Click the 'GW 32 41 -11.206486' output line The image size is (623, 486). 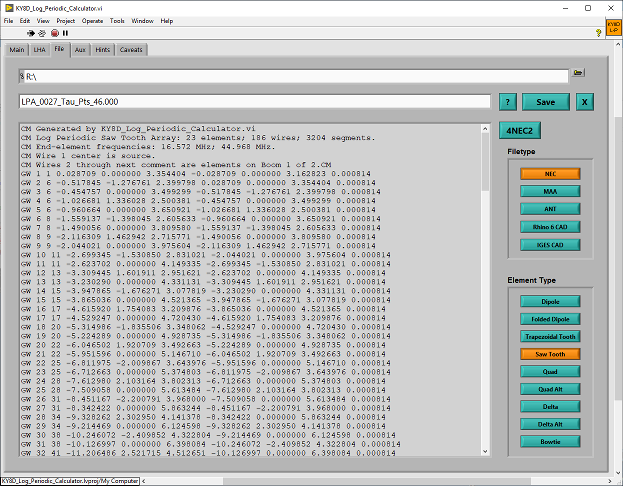point(208,453)
